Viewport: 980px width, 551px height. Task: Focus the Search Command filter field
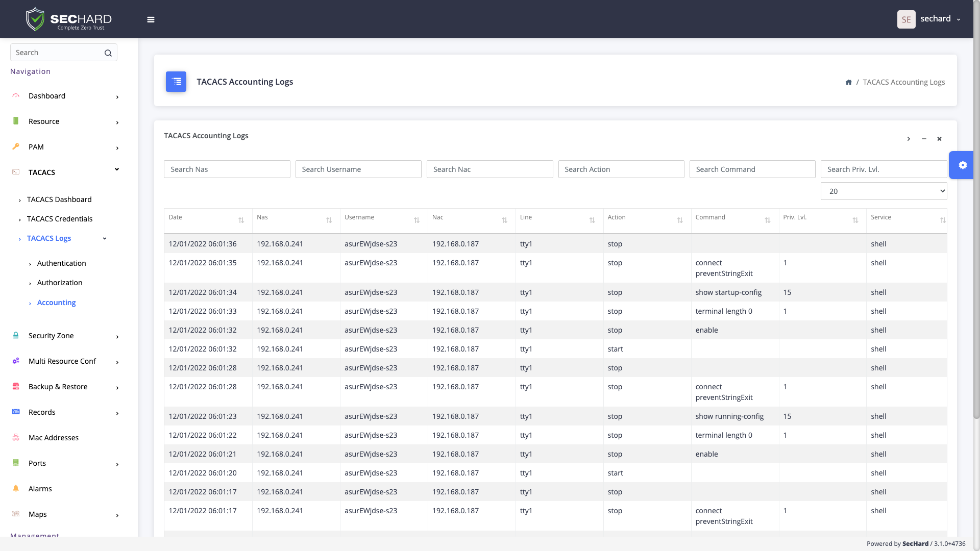pos(752,169)
